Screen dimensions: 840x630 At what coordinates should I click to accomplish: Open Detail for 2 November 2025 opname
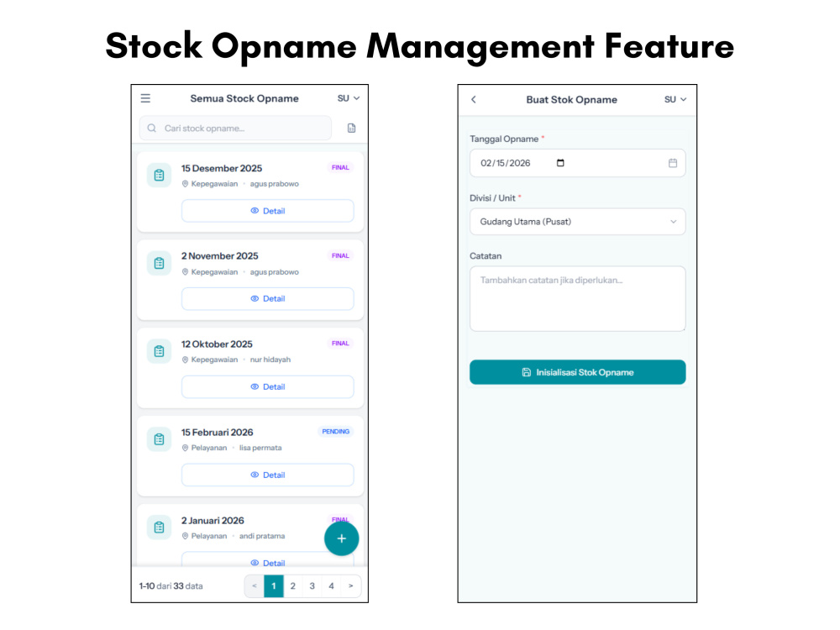coord(267,298)
